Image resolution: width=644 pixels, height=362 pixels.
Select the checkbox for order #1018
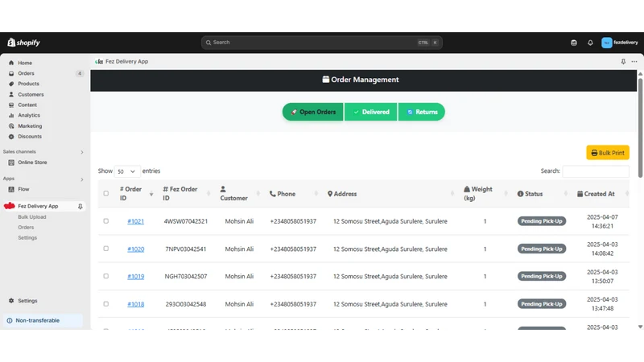click(106, 304)
